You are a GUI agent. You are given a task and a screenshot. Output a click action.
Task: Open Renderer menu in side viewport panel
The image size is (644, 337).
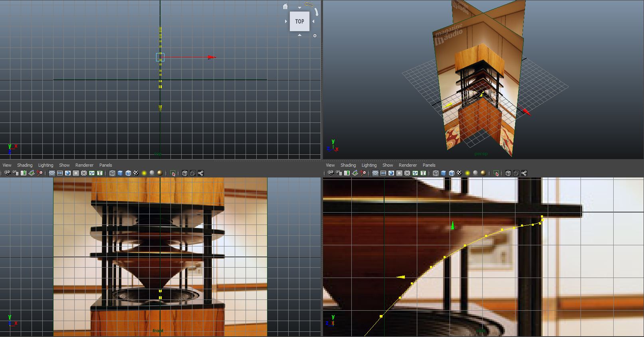click(x=408, y=165)
